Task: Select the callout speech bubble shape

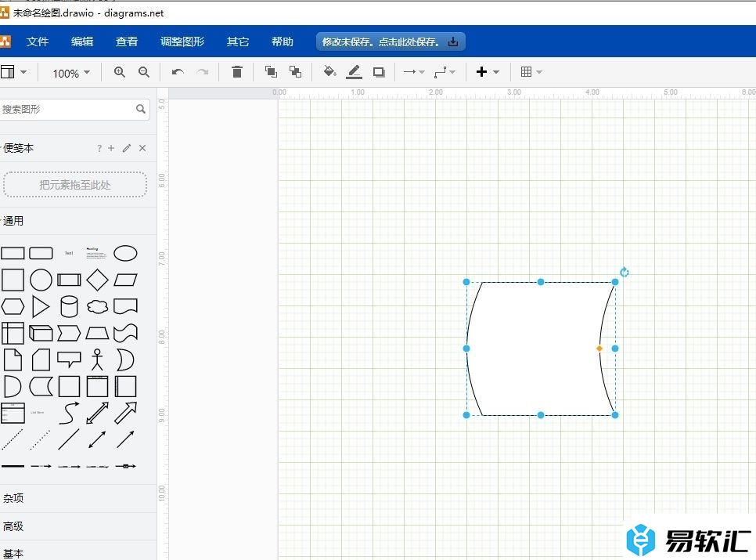Action: point(69,359)
